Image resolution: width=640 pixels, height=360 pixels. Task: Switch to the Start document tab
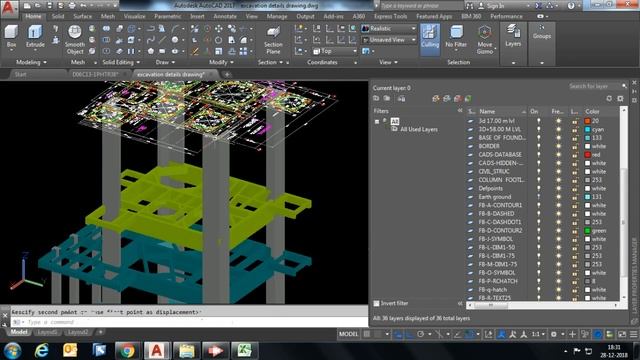tap(20, 74)
